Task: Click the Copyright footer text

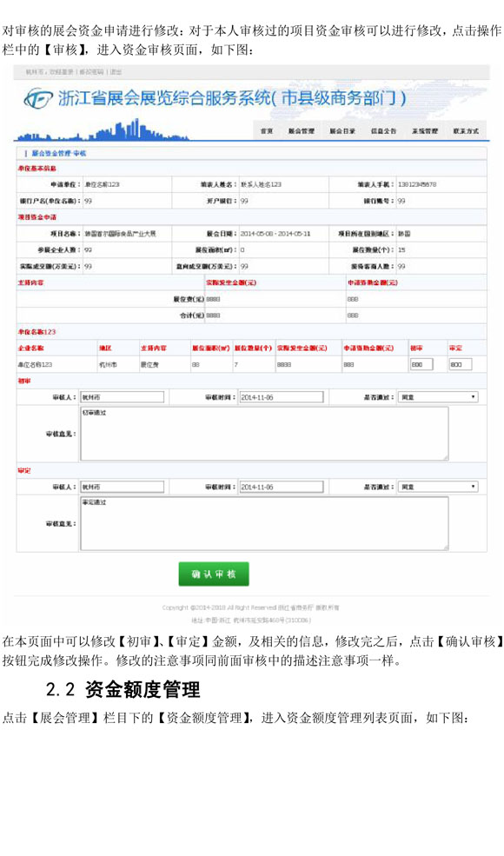Action: 250,607
